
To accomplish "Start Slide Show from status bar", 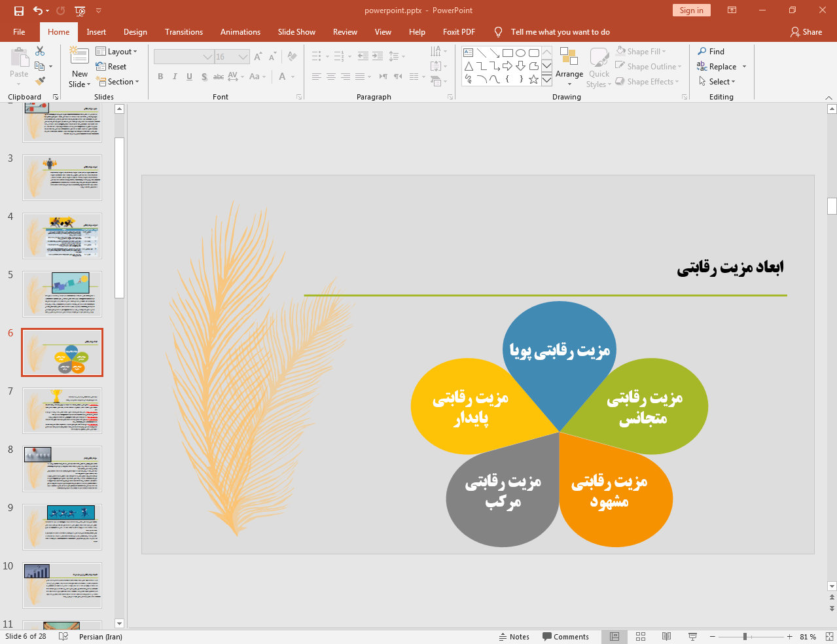I will click(692, 637).
